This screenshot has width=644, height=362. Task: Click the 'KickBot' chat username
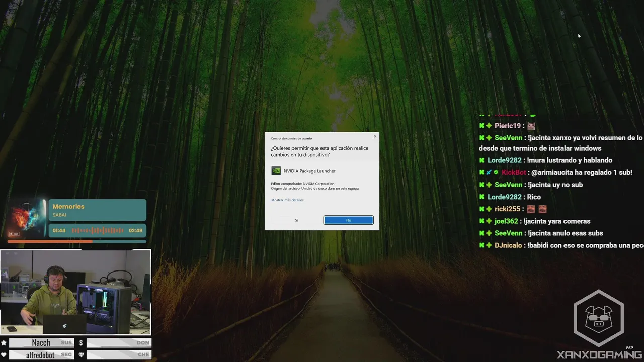pos(514,172)
